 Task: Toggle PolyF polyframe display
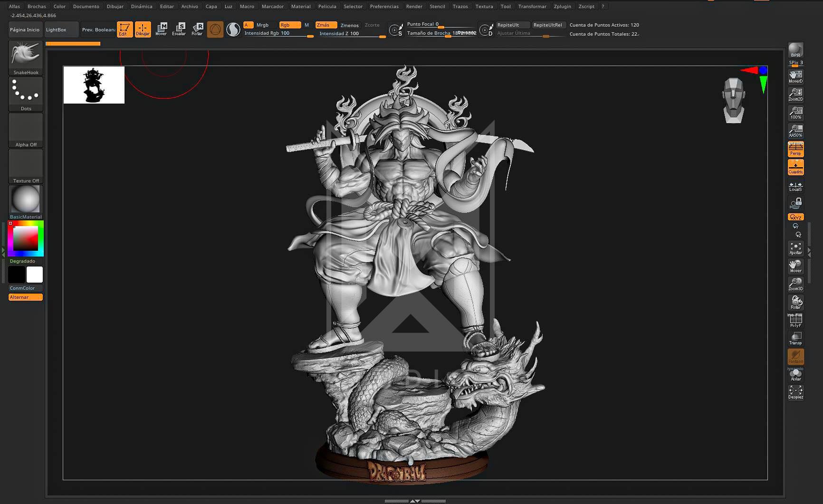tap(795, 321)
